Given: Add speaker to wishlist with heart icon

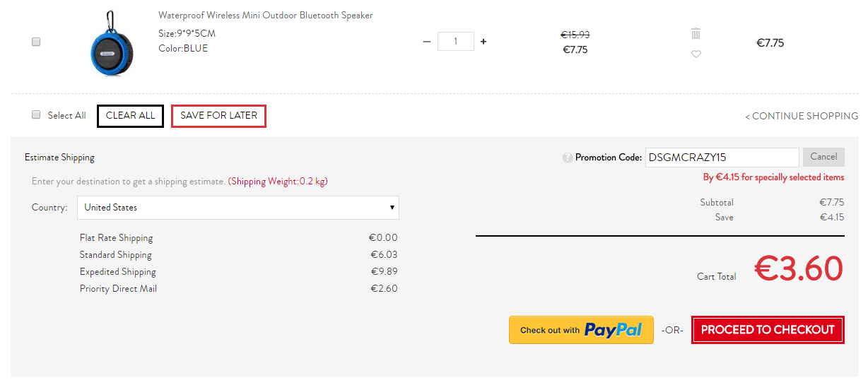Looking at the screenshot, I should [696, 54].
